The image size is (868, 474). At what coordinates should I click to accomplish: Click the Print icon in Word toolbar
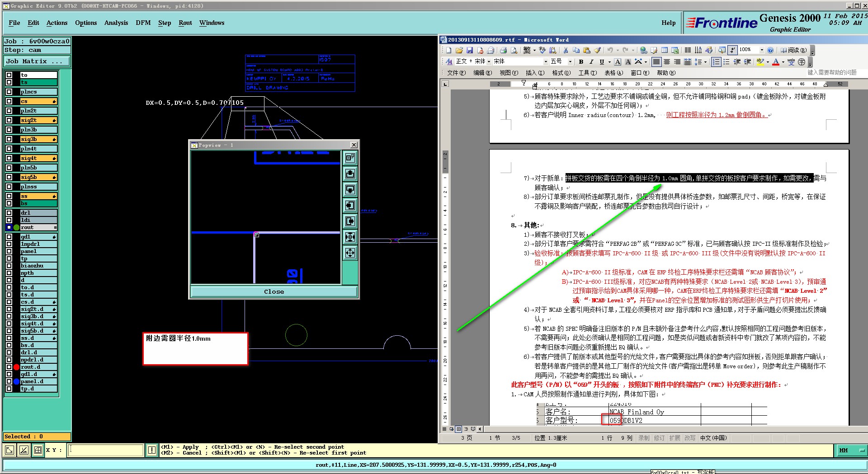coord(503,50)
